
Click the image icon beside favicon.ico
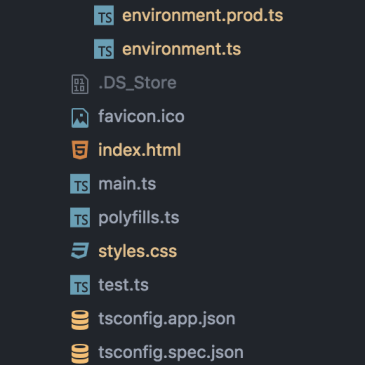coord(80,118)
